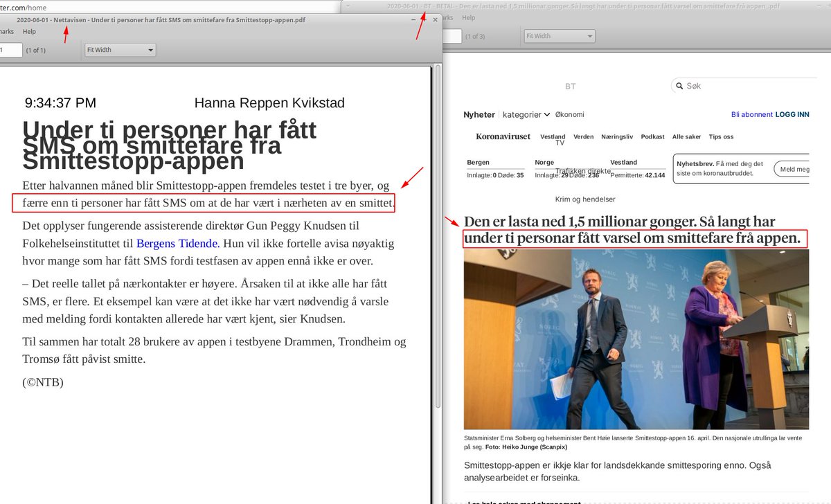Viewport: 831px width, 504px height.
Task: Open Help menu in Nettavisen PDF window
Action: tap(29, 32)
